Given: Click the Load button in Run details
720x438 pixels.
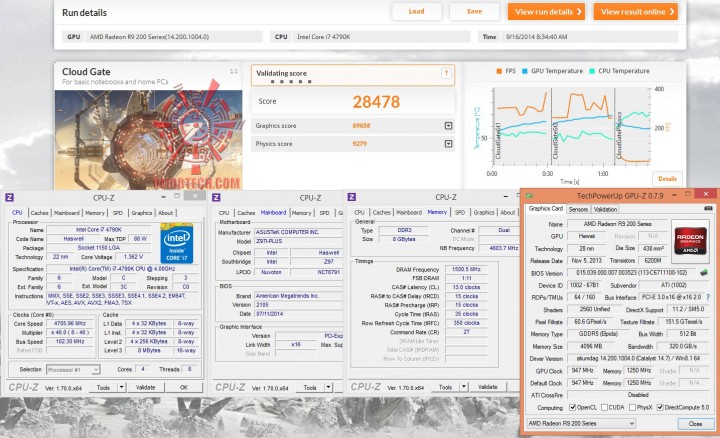Looking at the screenshot, I should coord(416,11).
